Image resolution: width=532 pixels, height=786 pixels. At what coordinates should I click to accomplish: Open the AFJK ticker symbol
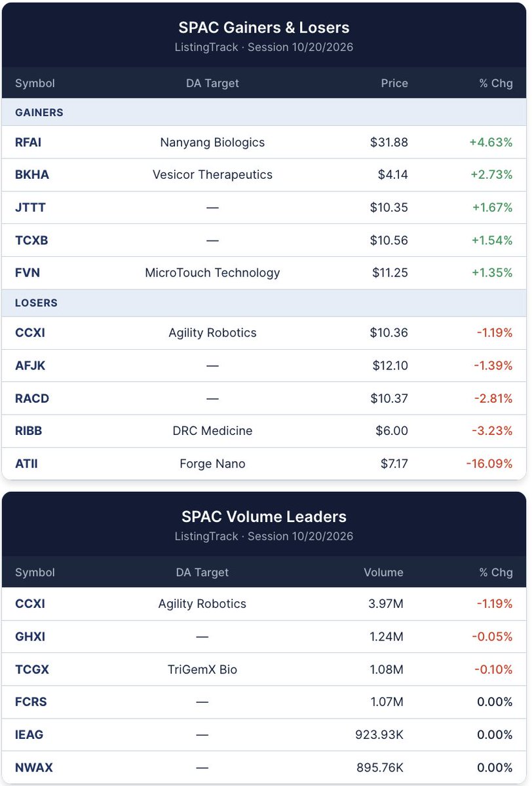30,365
